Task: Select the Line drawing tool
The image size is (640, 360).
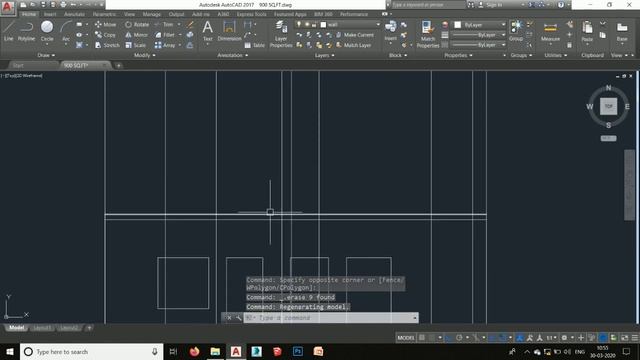Action: click(9, 31)
